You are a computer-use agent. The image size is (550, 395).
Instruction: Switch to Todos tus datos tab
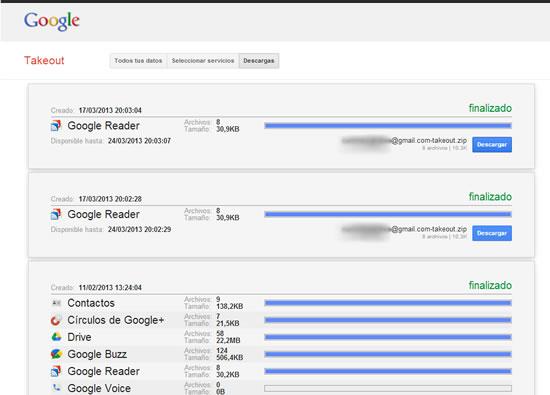[x=138, y=61]
